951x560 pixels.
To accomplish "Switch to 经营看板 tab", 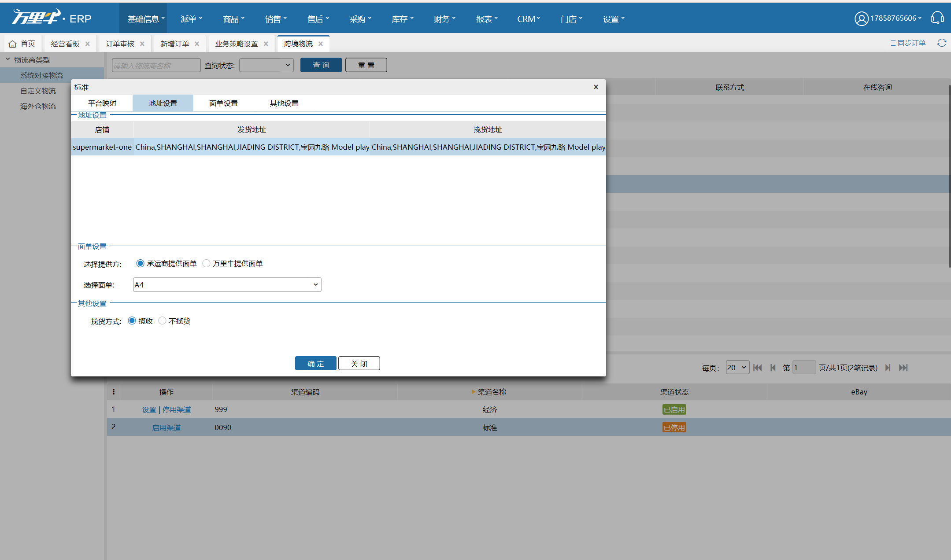I will (x=65, y=44).
